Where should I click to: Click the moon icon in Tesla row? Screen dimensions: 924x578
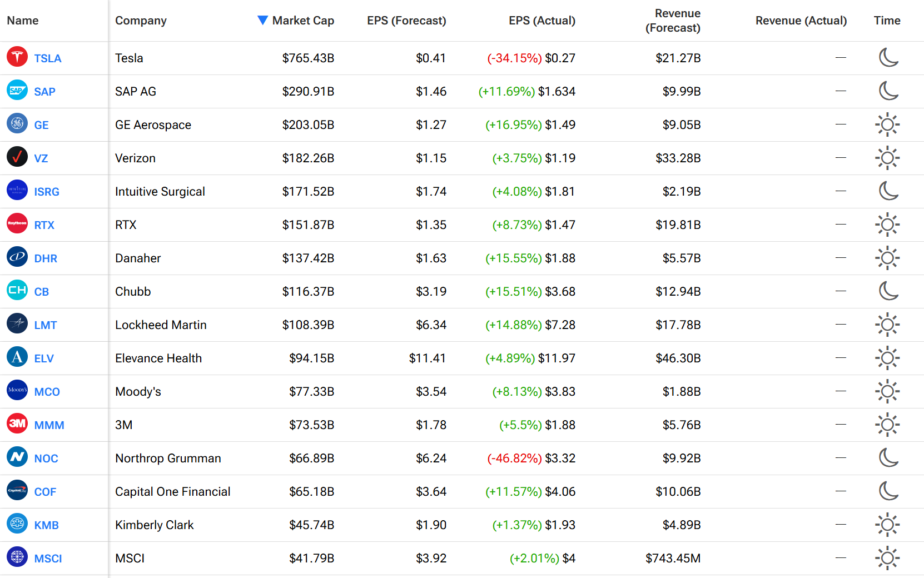point(888,57)
